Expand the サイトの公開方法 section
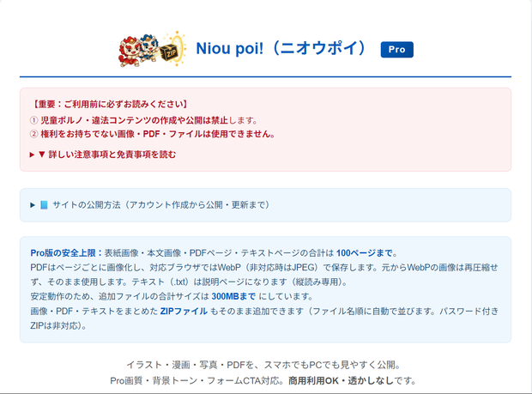 [x=149, y=205]
